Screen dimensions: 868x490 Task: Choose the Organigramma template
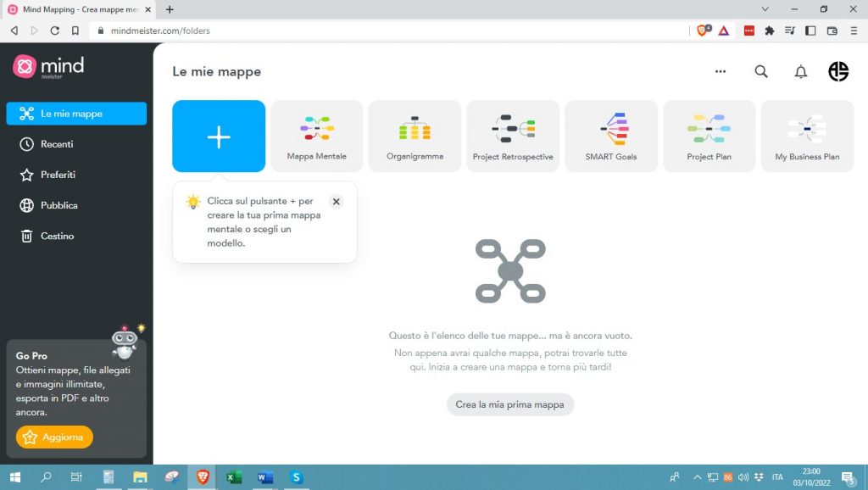click(x=415, y=136)
